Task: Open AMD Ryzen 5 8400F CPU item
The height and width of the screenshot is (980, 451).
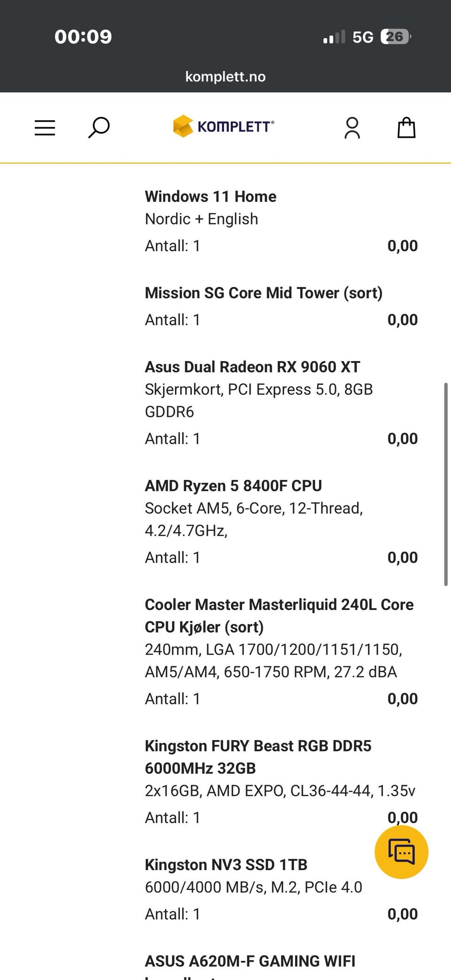Action: pos(233,486)
